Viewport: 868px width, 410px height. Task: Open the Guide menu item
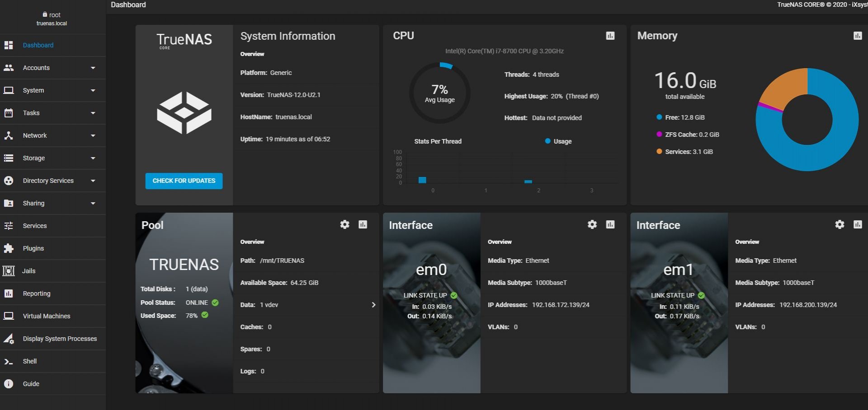[x=53, y=384]
